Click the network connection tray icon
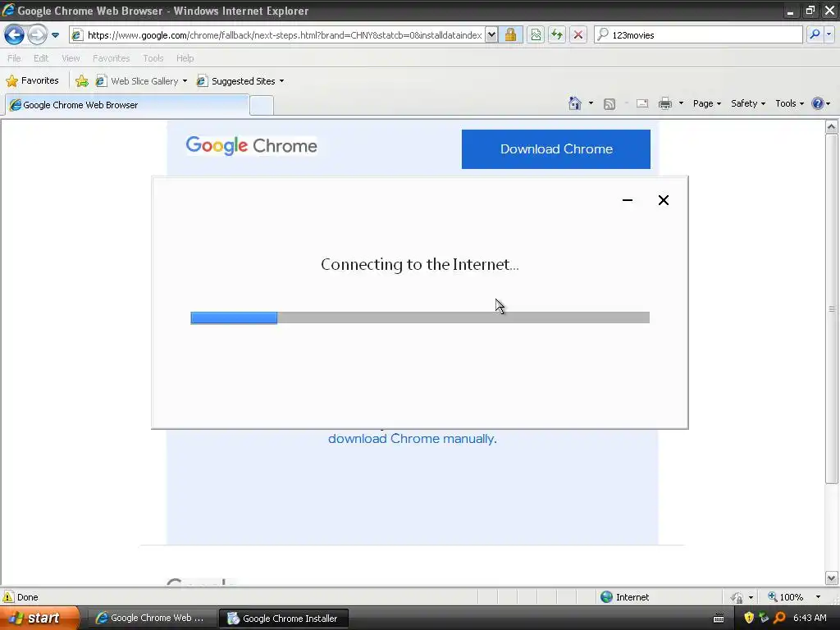 coord(764,619)
